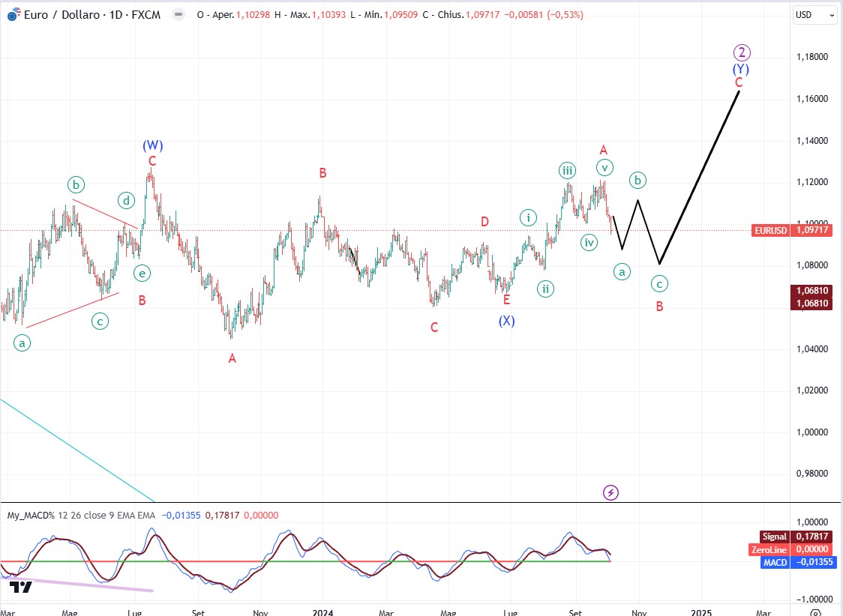Viewport: 843px width, 616px height.
Task: Click the ZeroLine axis label
Action: (769, 549)
